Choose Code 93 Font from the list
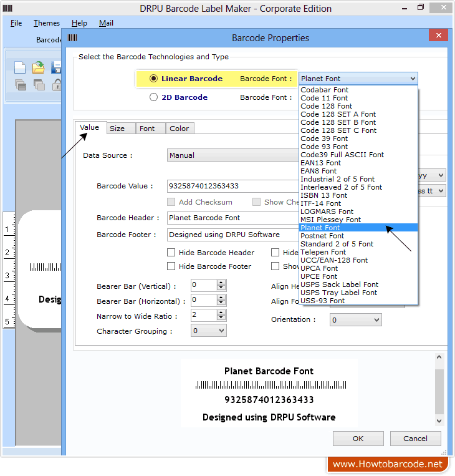455x476 pixels. [x=358, y=147]
